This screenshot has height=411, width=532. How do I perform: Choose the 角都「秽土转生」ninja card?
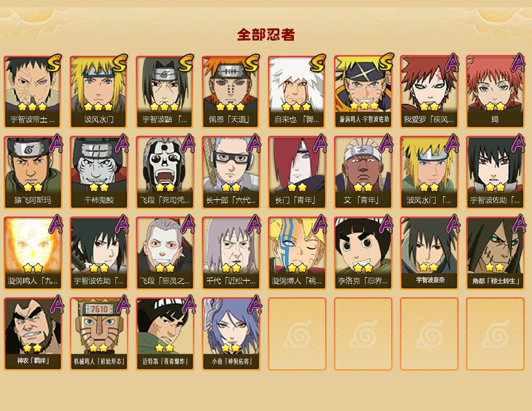pos(495,253)
